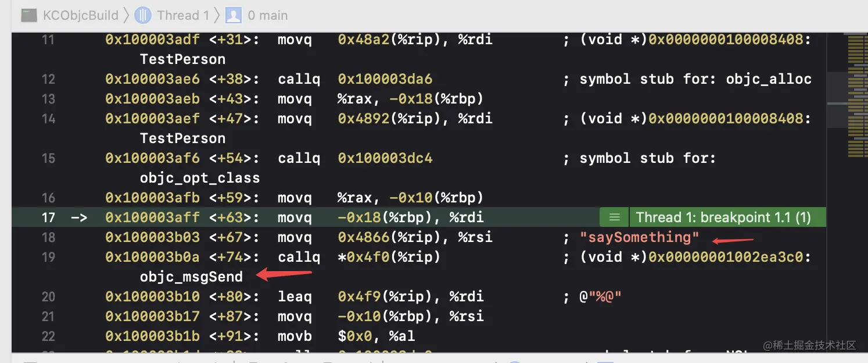The height and width of the screenshot is (363, 868).
Task: Click operand 0x48a2(%rip), %rdi on line 11
Action: point(415,40)
